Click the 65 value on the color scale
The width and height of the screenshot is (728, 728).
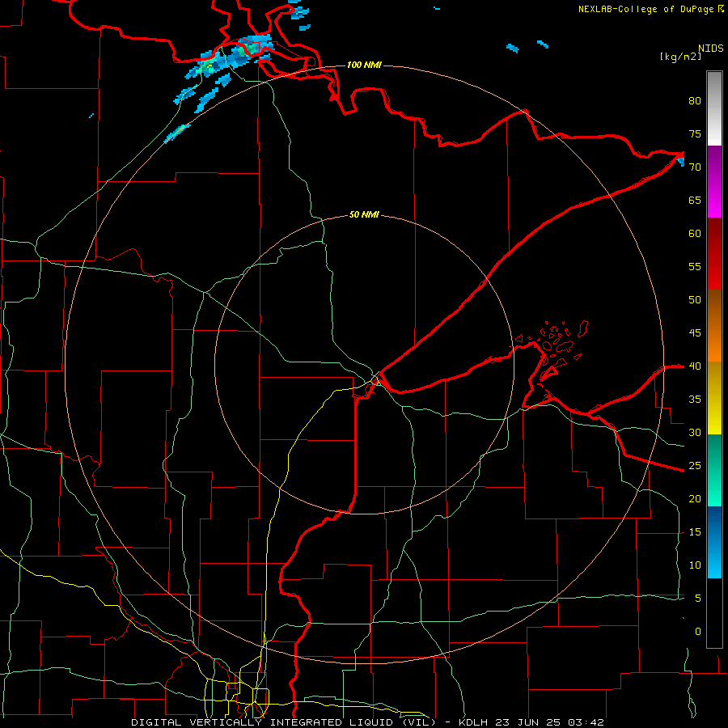pos(695,200)
